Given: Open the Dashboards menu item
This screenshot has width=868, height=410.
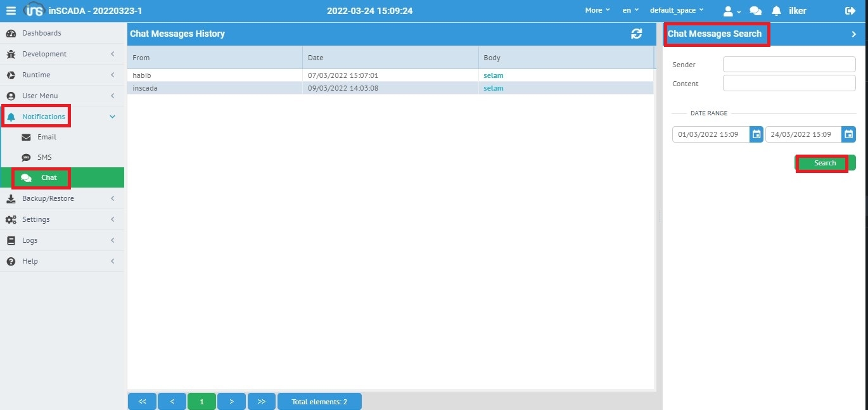Looking at the screenshot, I should [42, 33].
